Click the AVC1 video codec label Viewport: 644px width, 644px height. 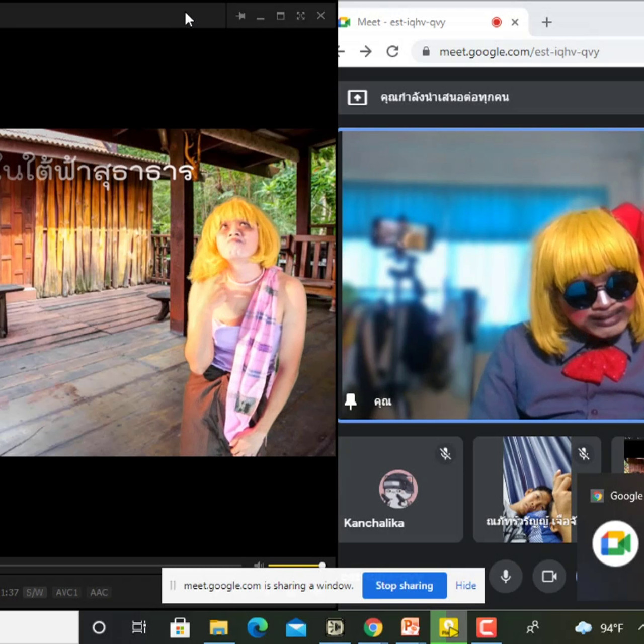pyautogui.click(x=67, y=593)
